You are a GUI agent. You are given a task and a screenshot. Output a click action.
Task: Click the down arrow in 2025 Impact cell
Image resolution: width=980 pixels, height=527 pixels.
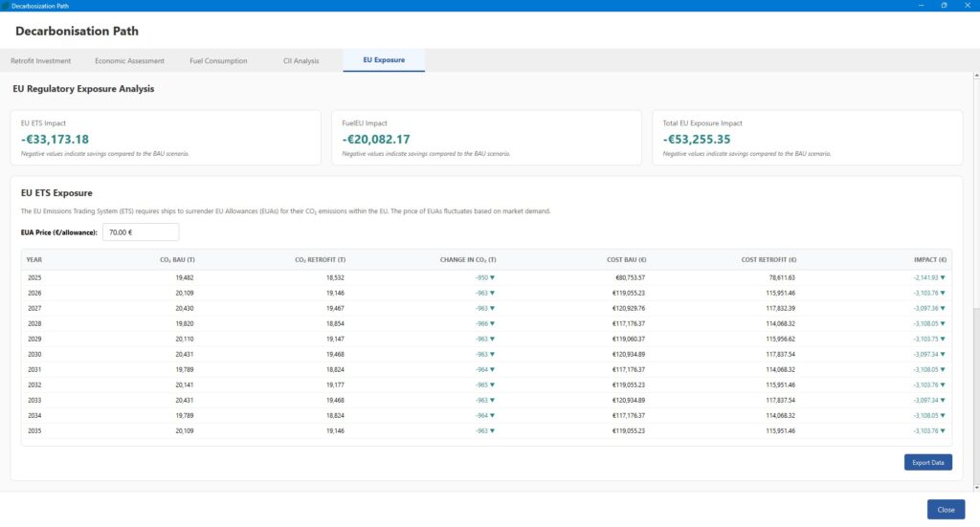tap(943, 277)
